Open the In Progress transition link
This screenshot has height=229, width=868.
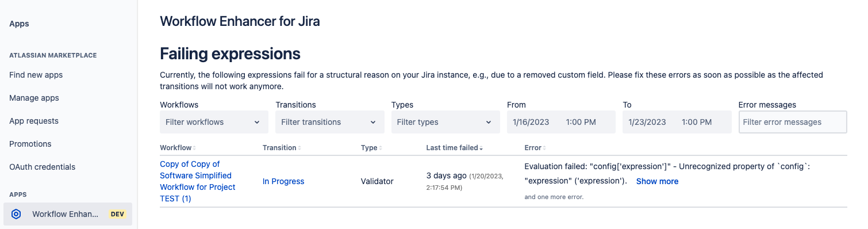click(x=283, y=181)
